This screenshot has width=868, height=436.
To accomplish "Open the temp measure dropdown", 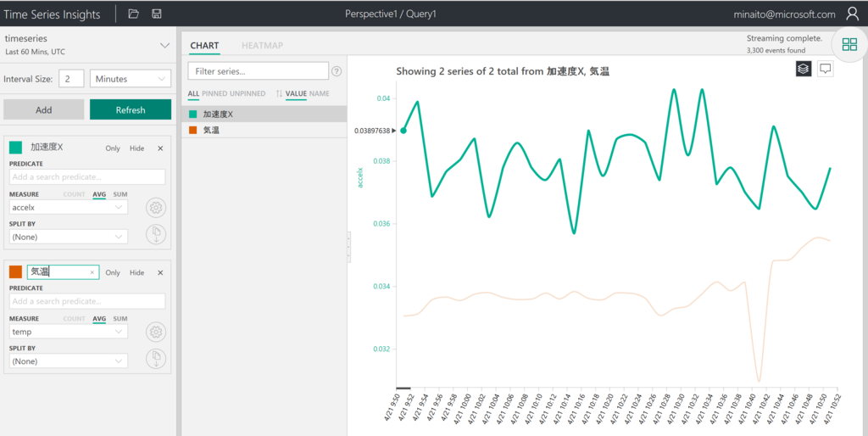I will click(x=69, y=332).
